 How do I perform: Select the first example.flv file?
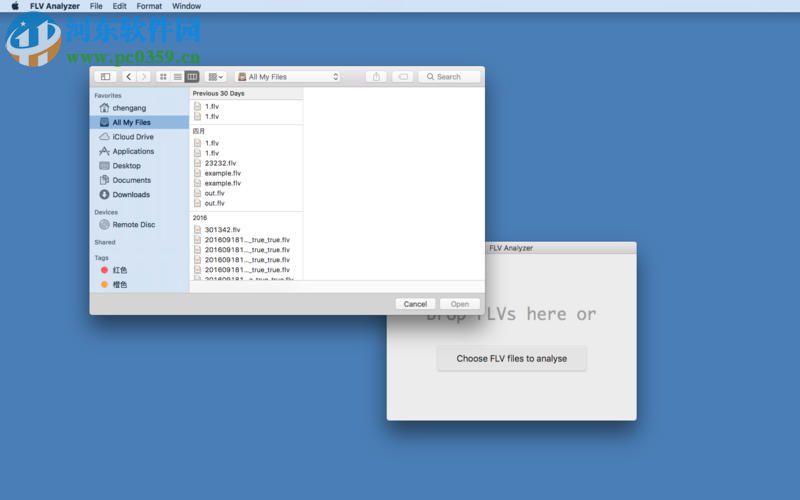point(246,173)
